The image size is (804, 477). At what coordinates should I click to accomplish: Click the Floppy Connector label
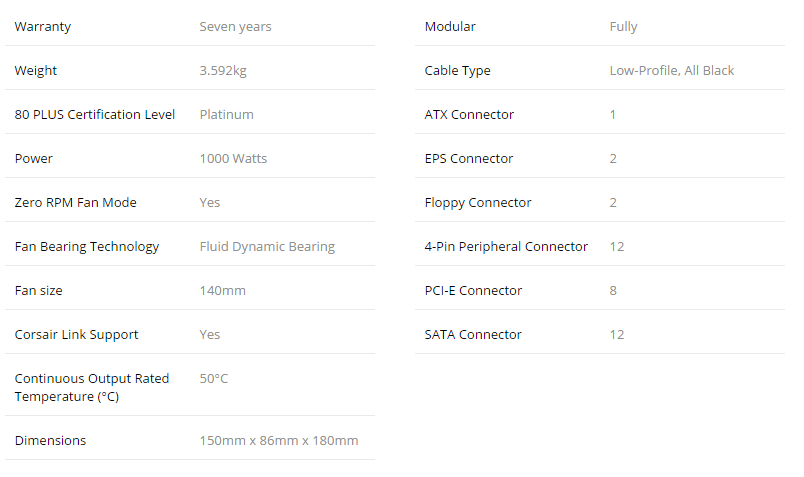click(478, 203)
